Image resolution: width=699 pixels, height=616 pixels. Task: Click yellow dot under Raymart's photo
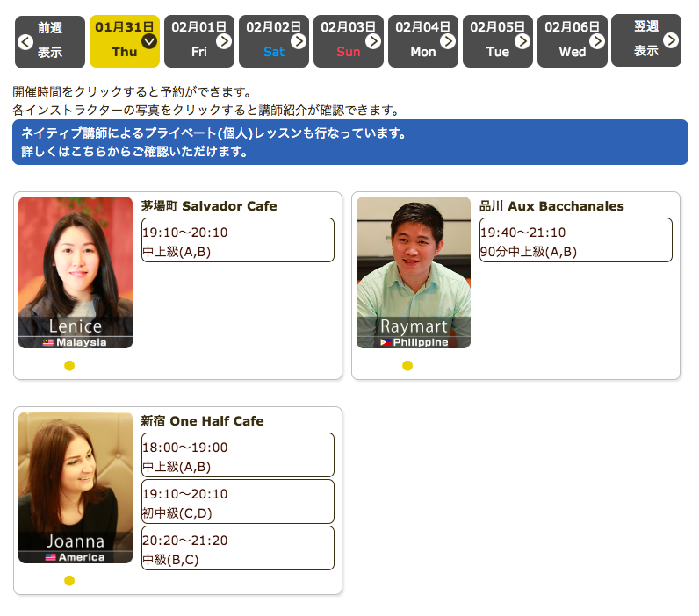(x=407, y=366)
